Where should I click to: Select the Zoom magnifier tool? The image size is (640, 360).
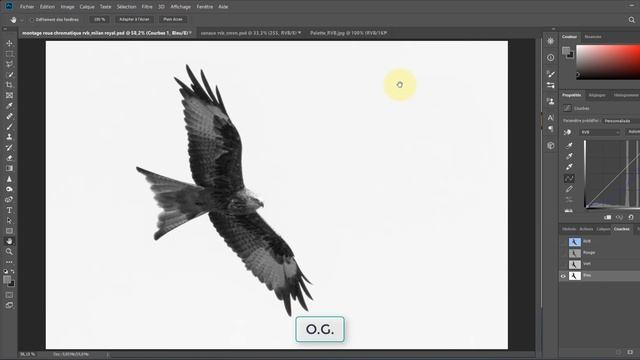[x=9, y=252]
